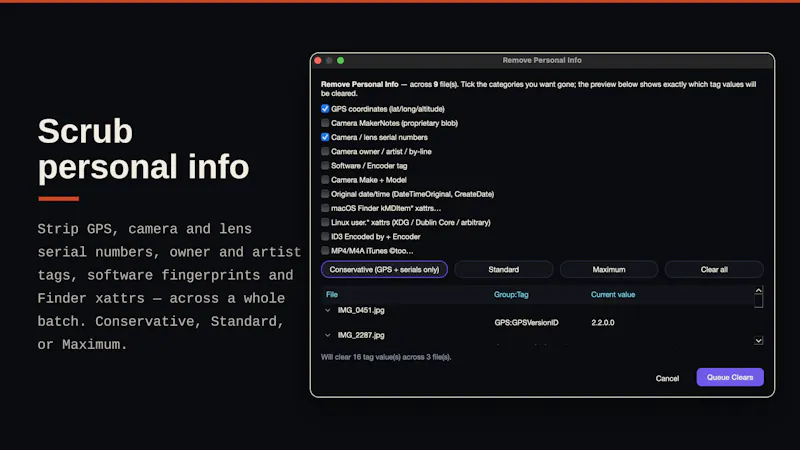
Task: Sort by the File column header
Action: [x=332, y=294]
